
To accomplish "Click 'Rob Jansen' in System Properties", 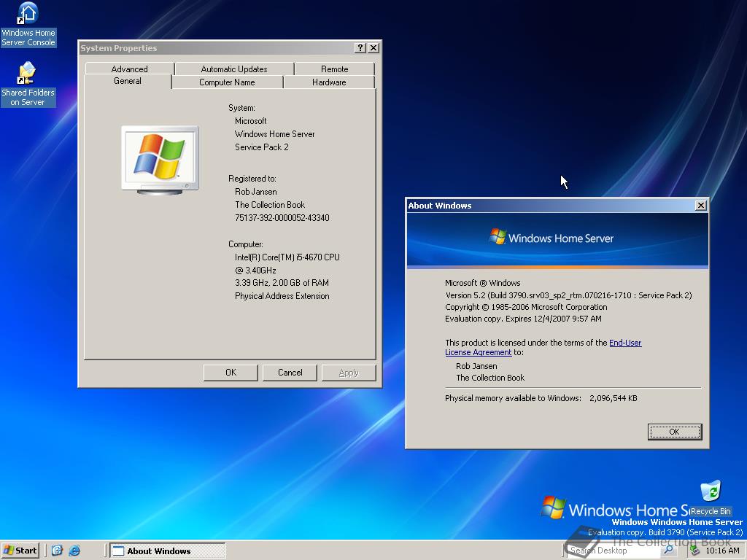I will pyautogui.click(x=256, y=192).
